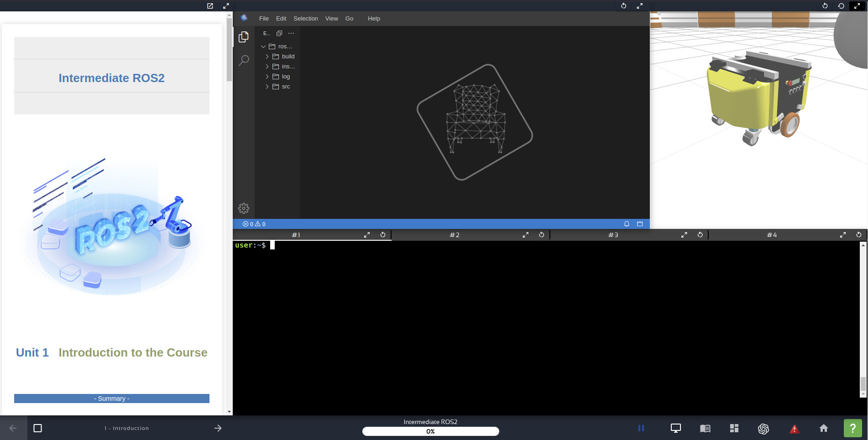The image size is (868, 440).
Task: Click the square icon next to the back arrow
Action: click(38, 428)
